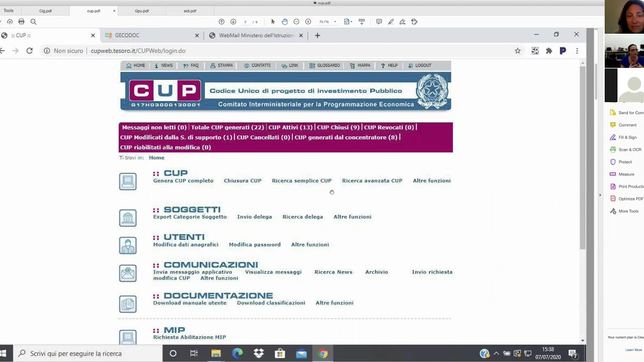
Task: Switch to the sidi.pdf tab
Action: point(190,11)
